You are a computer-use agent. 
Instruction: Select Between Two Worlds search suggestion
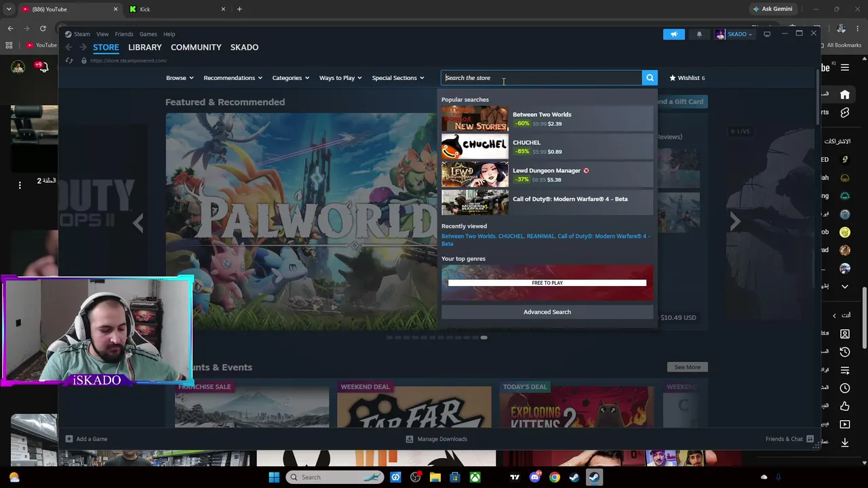point(547,119)
